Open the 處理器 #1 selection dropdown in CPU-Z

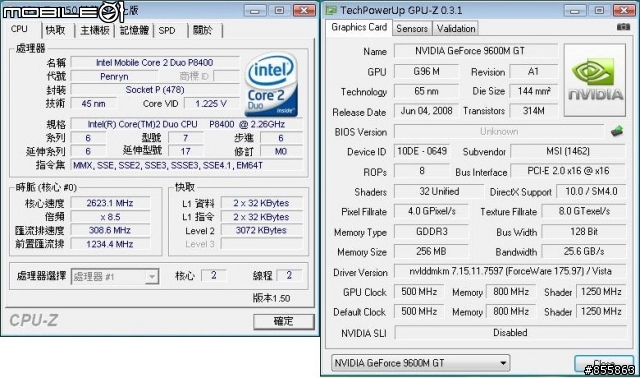115,277
